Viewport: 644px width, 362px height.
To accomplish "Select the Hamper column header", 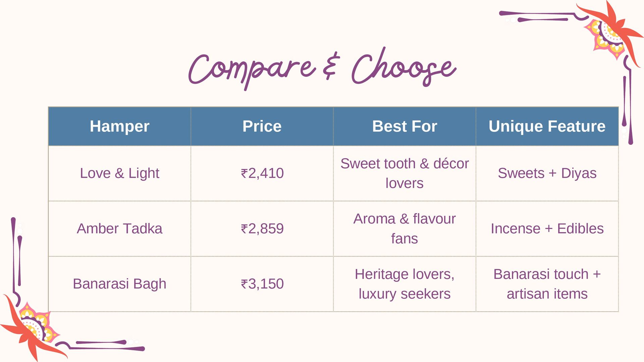I will click(120, 126).
